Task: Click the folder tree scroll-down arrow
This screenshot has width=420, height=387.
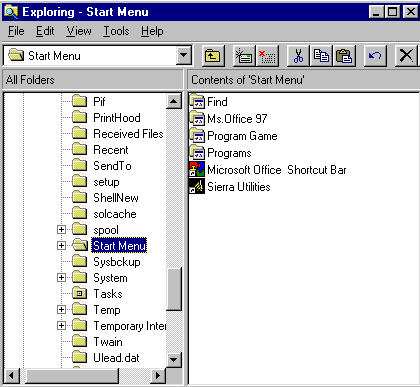Action: (x=174, y=360)
